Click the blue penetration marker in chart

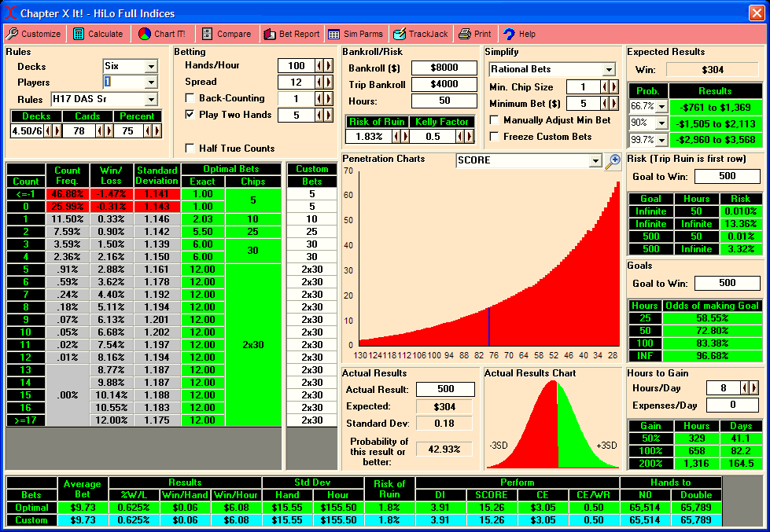[489, 326]
